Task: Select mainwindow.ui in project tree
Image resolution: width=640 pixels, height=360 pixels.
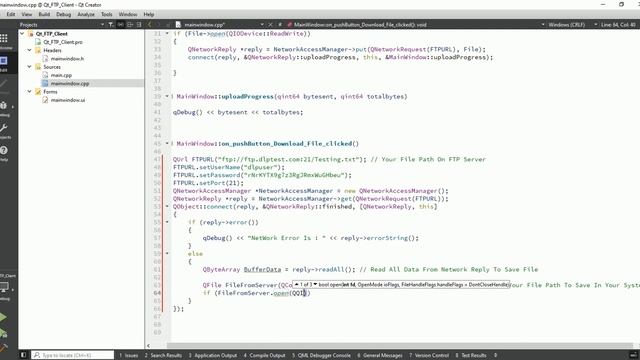Action: click(x=68, y=100)
